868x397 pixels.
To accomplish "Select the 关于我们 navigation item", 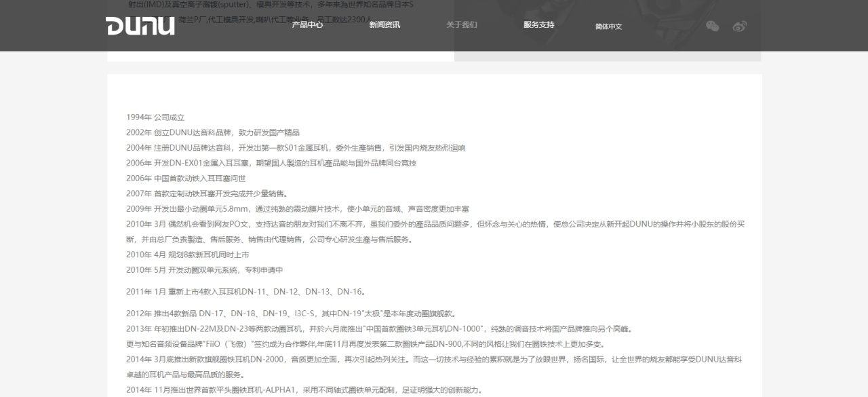I will pos(462,25).
